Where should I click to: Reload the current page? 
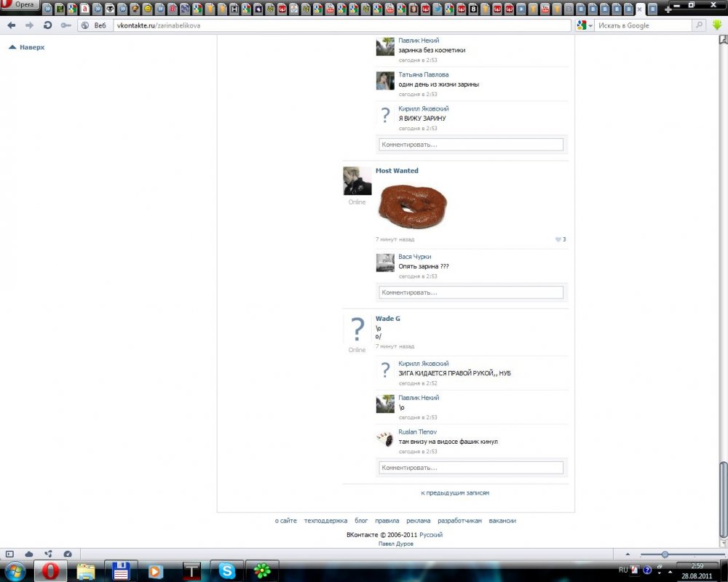[x=47, y=25]
